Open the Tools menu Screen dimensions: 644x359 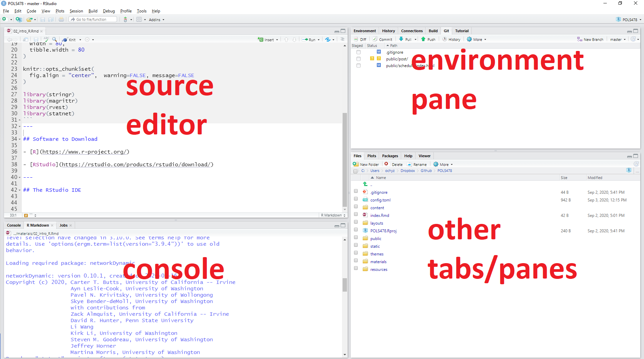(141, 11)
